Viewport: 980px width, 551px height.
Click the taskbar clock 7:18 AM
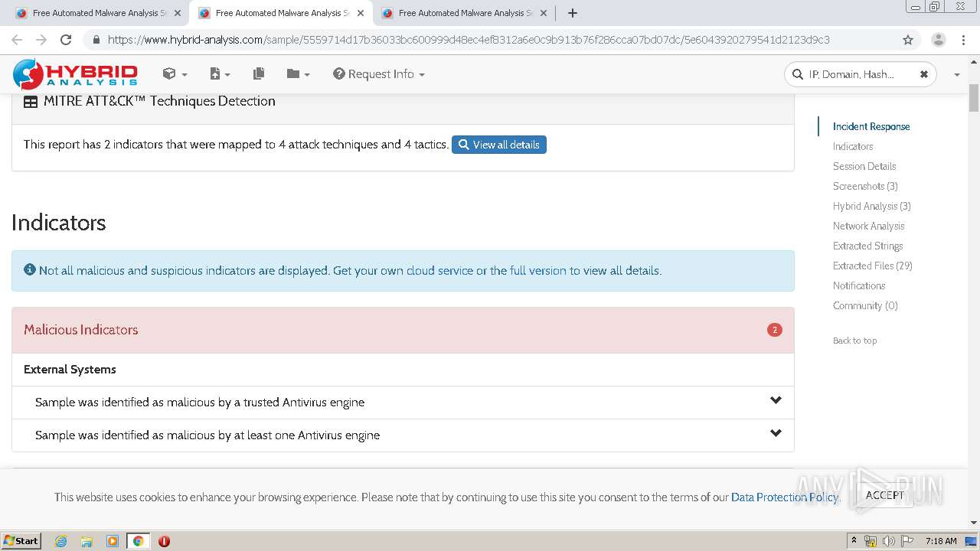(941, 541)
